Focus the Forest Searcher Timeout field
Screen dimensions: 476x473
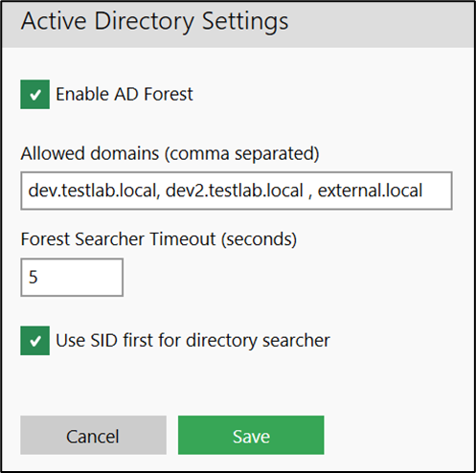[72, 278]
